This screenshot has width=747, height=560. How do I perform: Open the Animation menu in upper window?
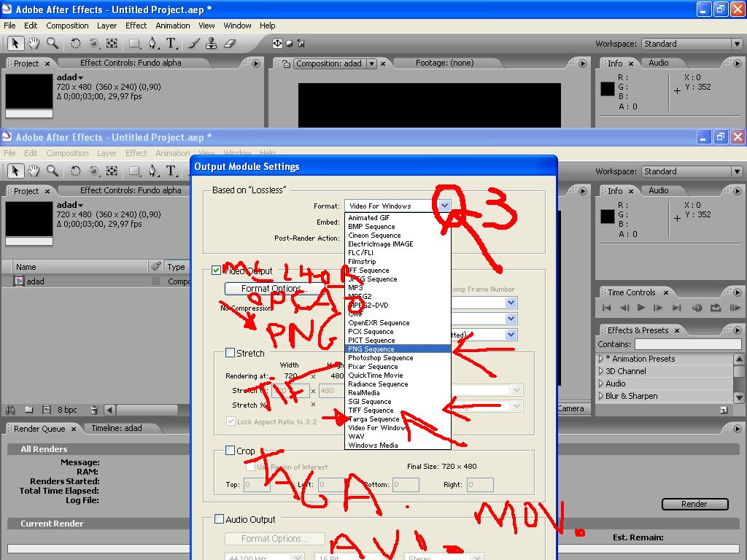click(172, 26)
